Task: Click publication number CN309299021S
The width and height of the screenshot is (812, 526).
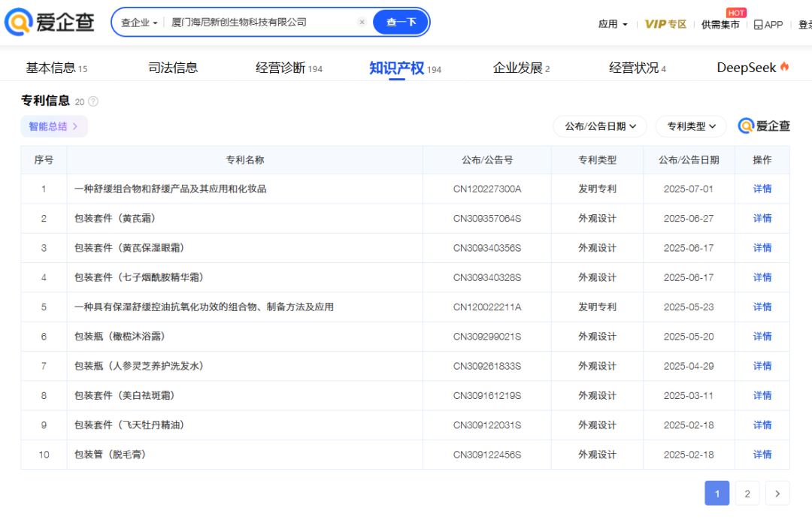Action: pos(486,337)
